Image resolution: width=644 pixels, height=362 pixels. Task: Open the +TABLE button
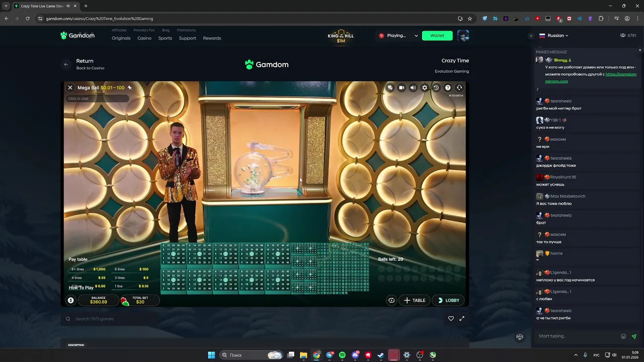(x=415, y=300)
